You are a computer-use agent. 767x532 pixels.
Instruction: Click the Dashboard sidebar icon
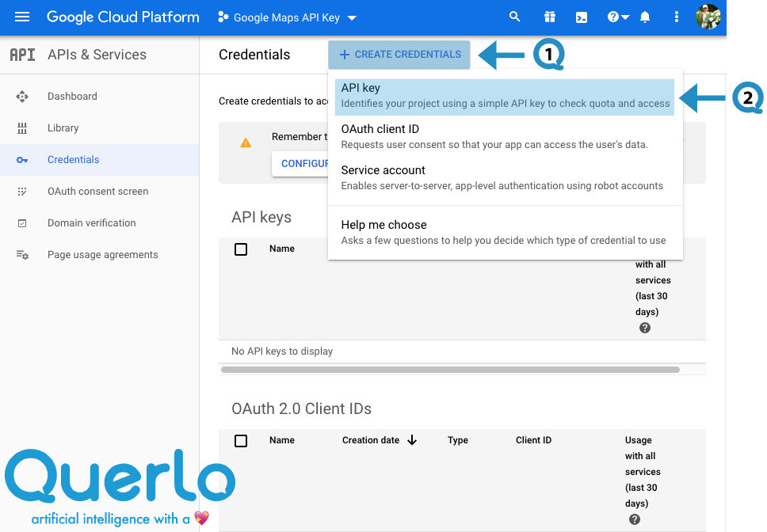point(22,97)
